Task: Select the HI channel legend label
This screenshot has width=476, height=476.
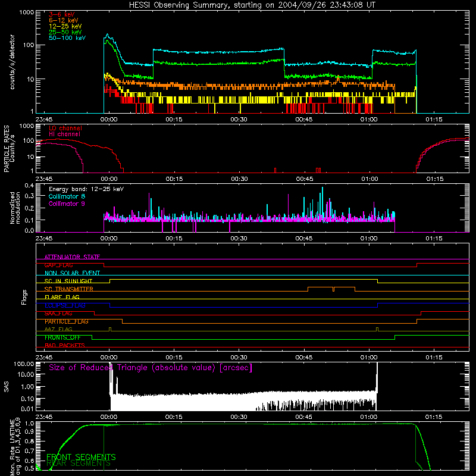Action: click(x=64, y=134)
